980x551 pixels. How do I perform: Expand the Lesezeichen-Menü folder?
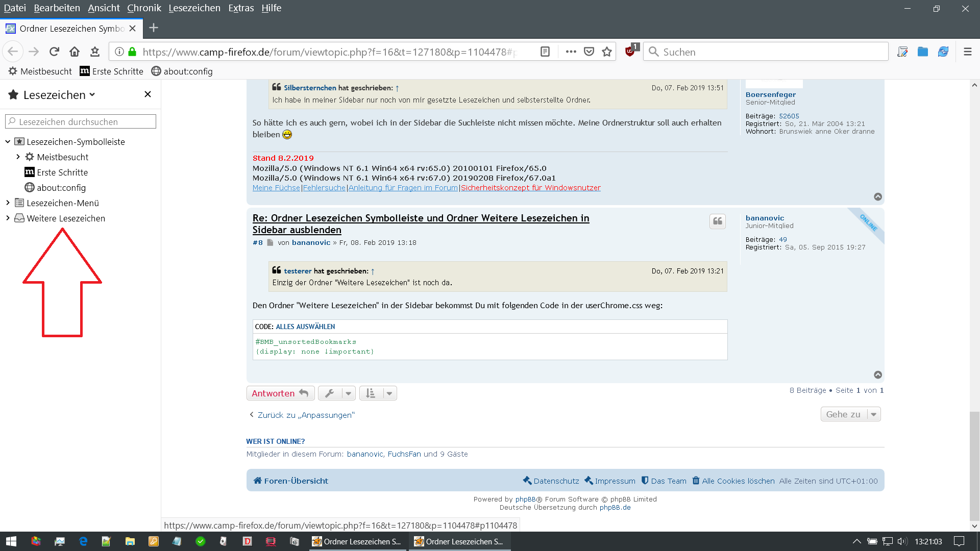pyautogui.click(x=8, y=203)
